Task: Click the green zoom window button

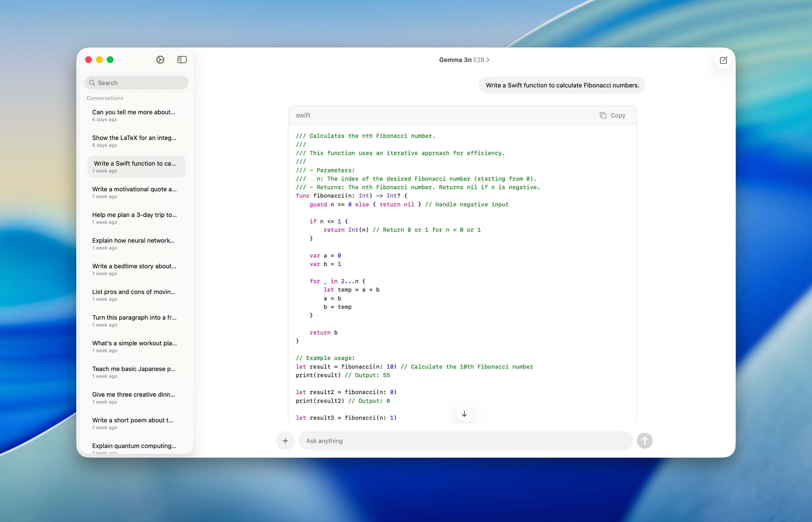Action: click(110, 60)
